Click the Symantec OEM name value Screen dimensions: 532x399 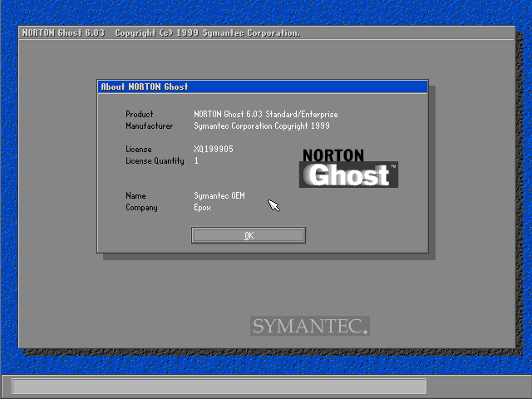point(219,196)
